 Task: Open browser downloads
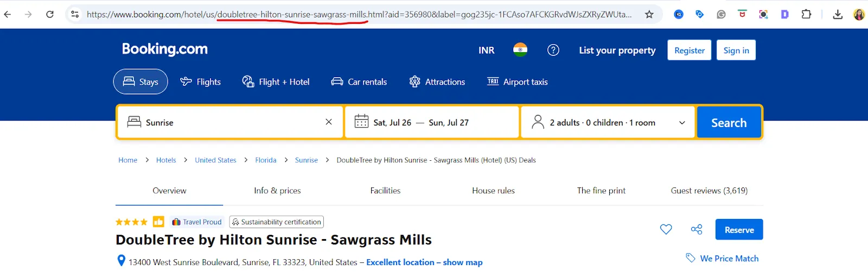(x=838, y=15)
